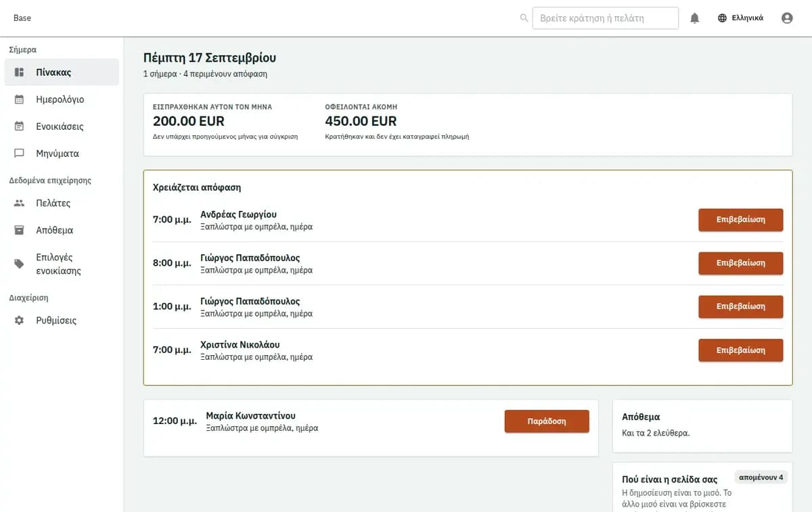
Task: Click the 200.00 EUR collected amount
Action: point(189,122)
